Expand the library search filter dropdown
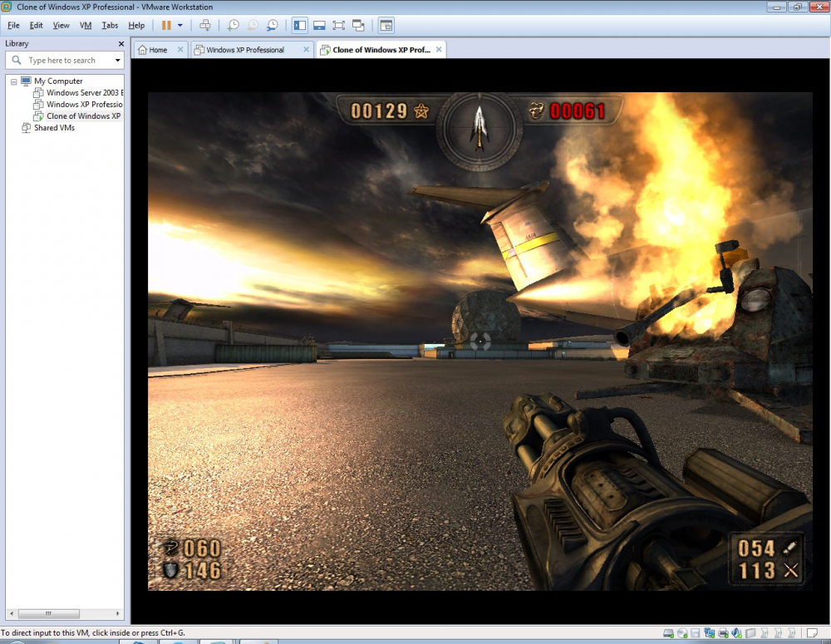831x644 pixels. [117, 61]
